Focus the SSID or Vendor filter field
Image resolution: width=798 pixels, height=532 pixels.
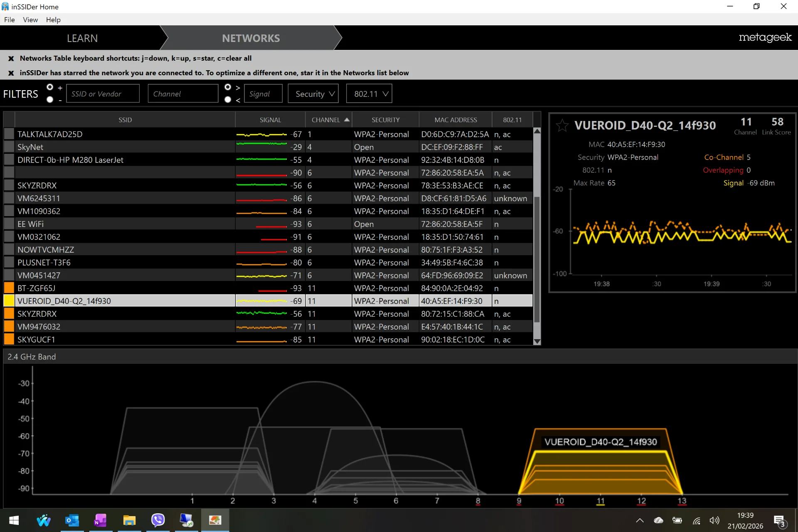pyautogui.click(x=103, y=94)
